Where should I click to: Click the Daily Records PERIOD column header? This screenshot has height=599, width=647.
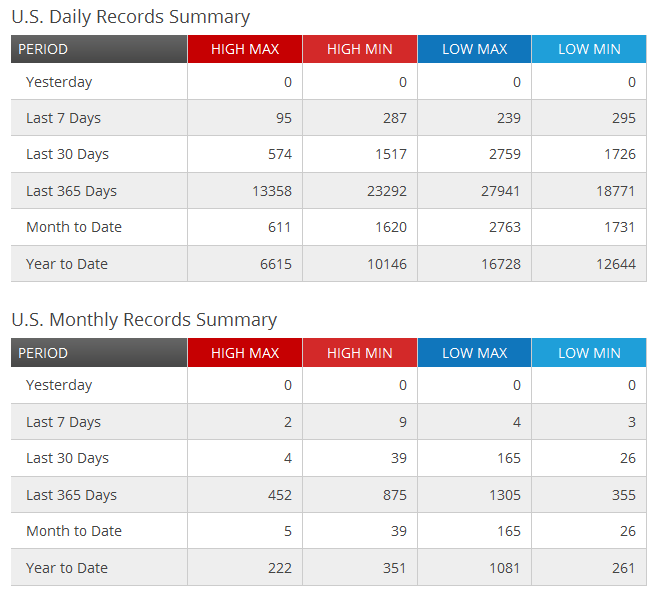(x=99, y=49)
